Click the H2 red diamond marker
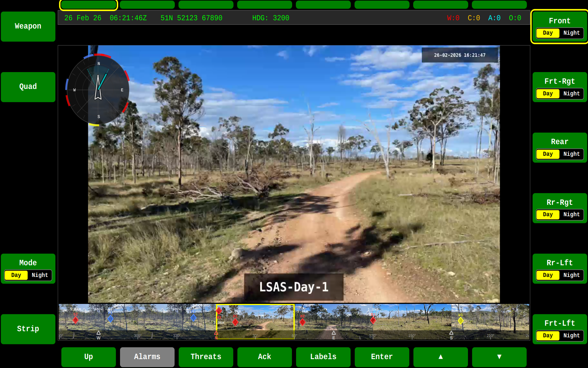This screenshot has width=588, height=368. (303, 322)
